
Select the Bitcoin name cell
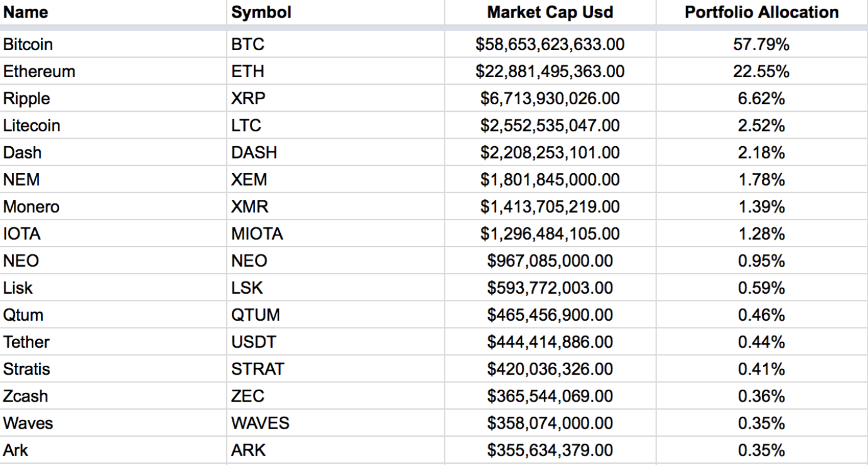click(28, 45)
